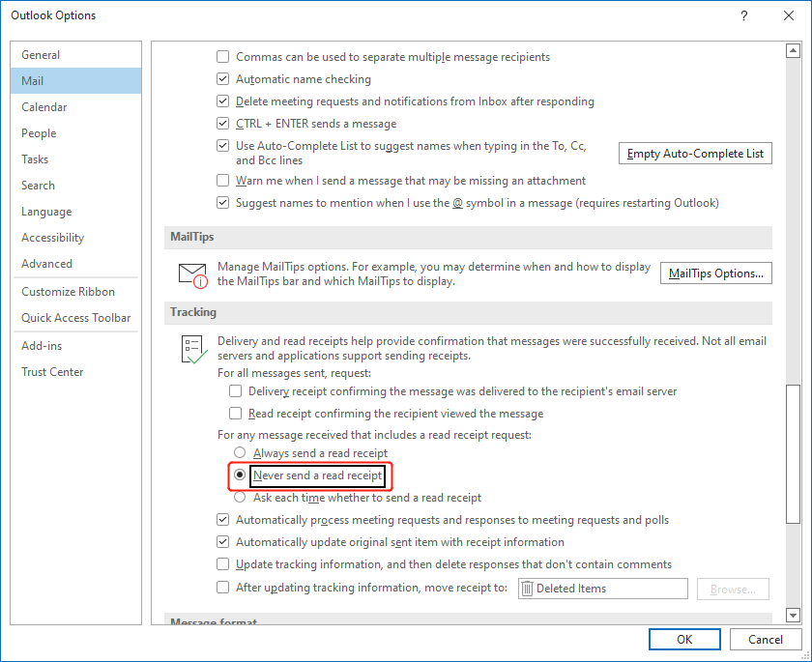This screenshot has width=812, height=662.
Task: Enable missing attachment warning checkbox
Action: click(x=222, y=180)
